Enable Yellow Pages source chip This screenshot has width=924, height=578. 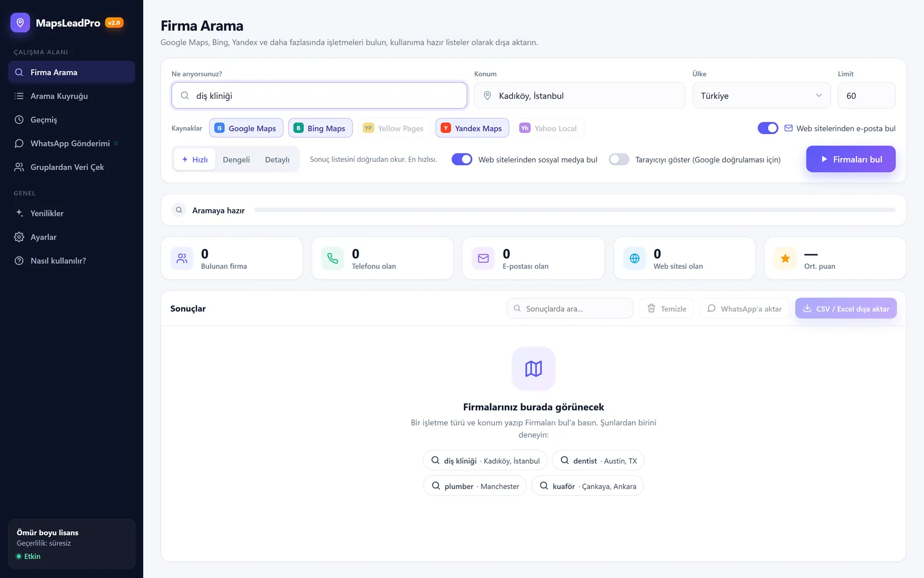pyautogui.click(x=394, y=128)
